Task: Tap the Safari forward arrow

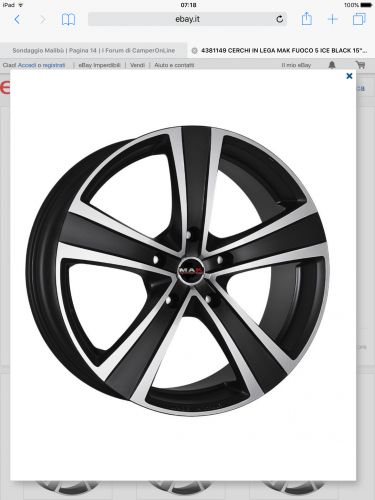Action: click(x=42, y=19)
